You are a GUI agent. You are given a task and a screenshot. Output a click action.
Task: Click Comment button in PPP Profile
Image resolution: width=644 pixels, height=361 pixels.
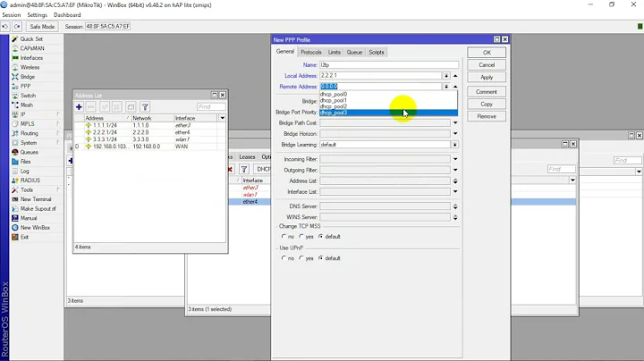click(487, 92)
